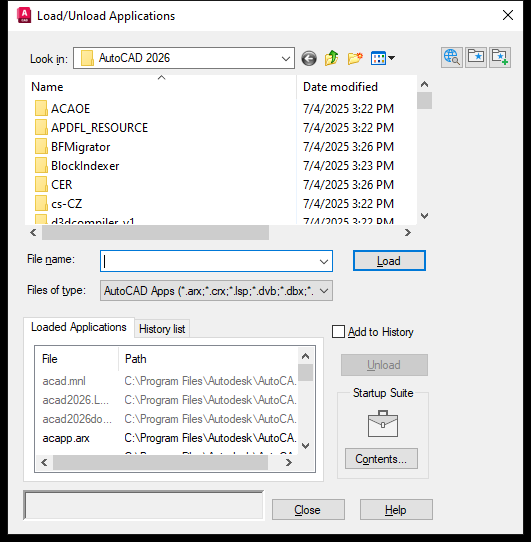Expand the Look in folder dropdown
The height and width of the screenshot is (542, 531).
(286, 58)
